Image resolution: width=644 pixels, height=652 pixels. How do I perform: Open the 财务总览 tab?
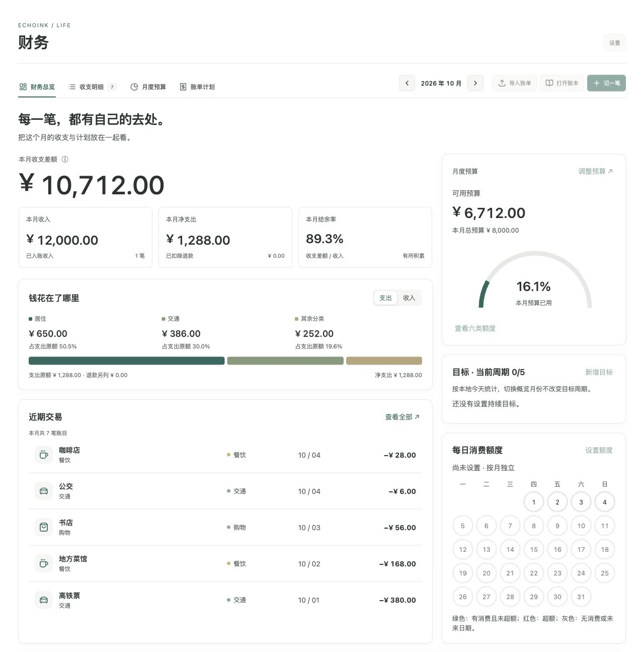pos(37,87)
